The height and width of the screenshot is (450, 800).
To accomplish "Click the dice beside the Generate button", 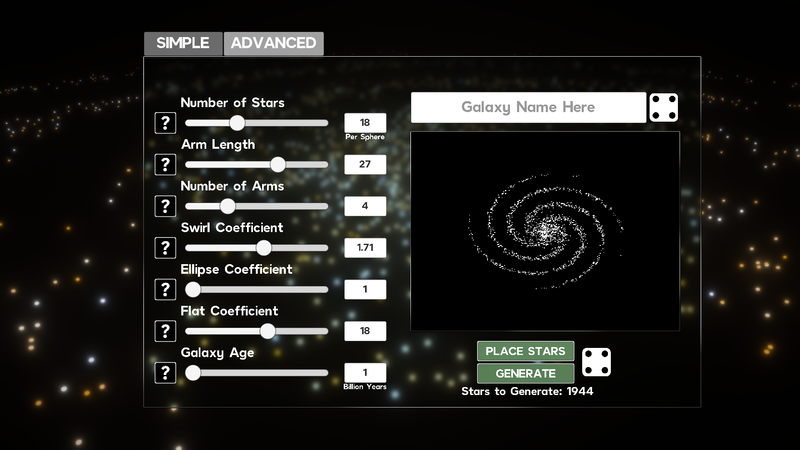I will [x=597, y=362].
